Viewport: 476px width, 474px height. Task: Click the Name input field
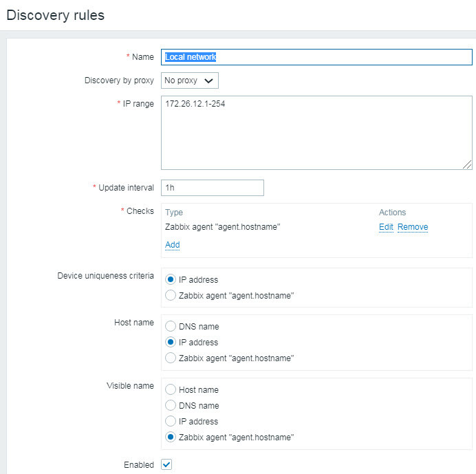tap(316, 57)
